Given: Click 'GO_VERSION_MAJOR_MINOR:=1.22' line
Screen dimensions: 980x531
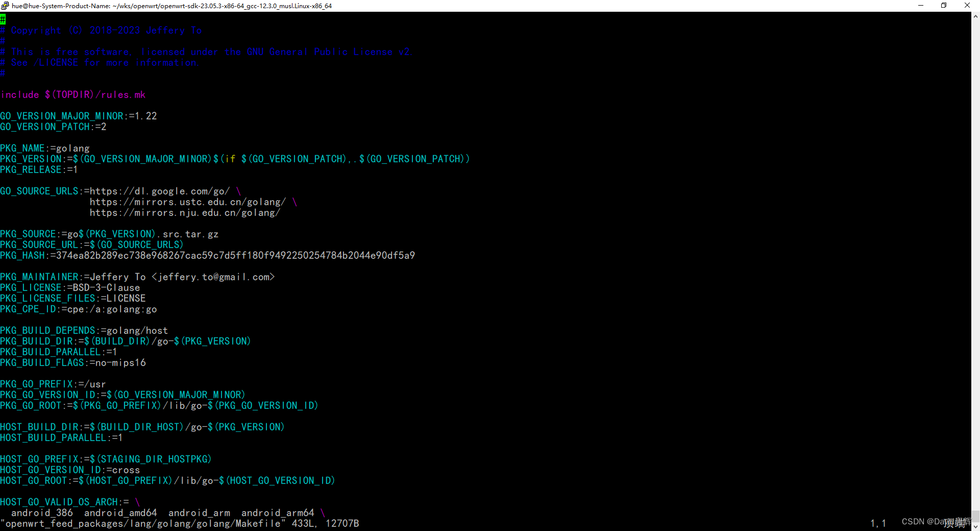Looking at the screenshot, I should [x=79, y=116].
